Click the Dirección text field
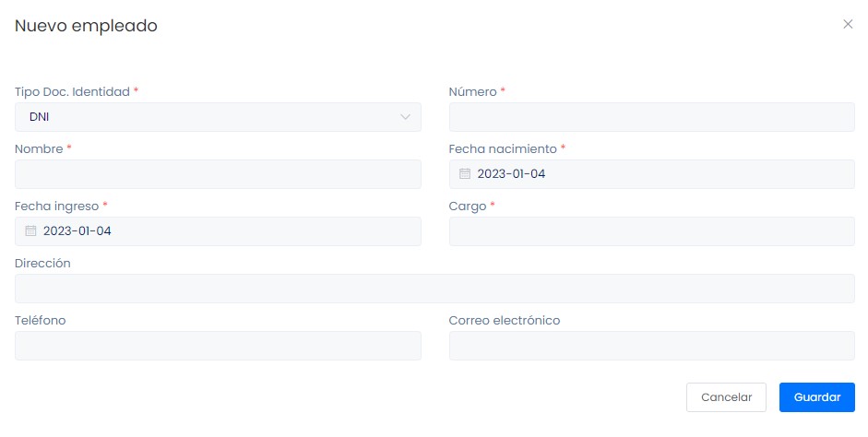868x437 pixels. click(434, 289)
